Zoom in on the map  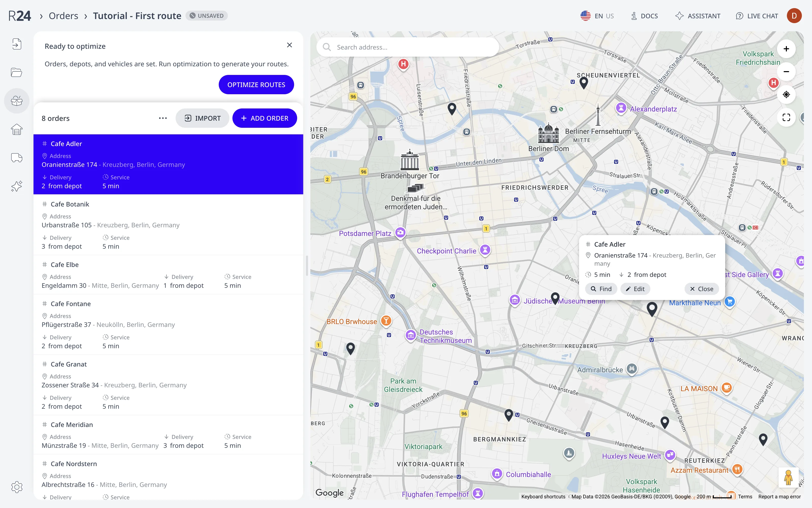786,49
